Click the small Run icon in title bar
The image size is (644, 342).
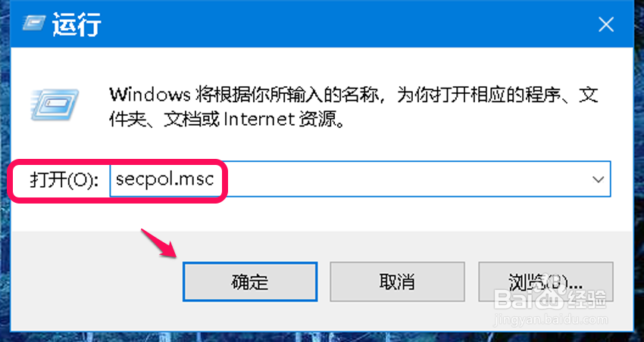coord(34,25)
